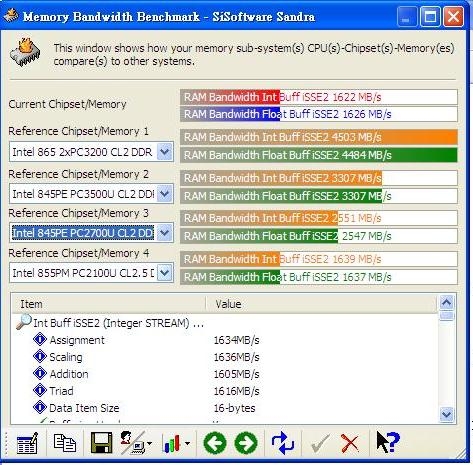Close the Memory Bandwidth Benchmark window
This screenshot has height=465, width=473.
coord(453,16)
